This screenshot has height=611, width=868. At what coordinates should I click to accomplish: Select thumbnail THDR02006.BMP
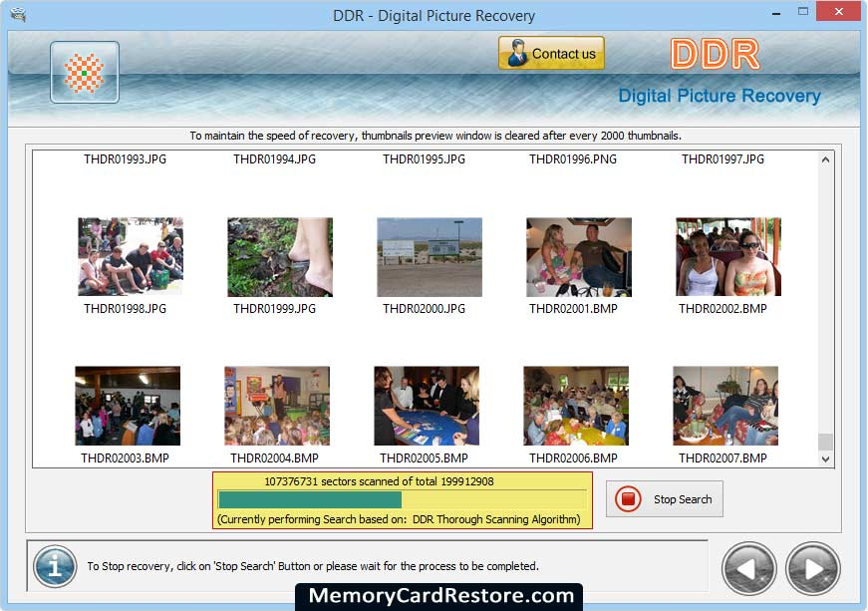click(x=576, y=406)
